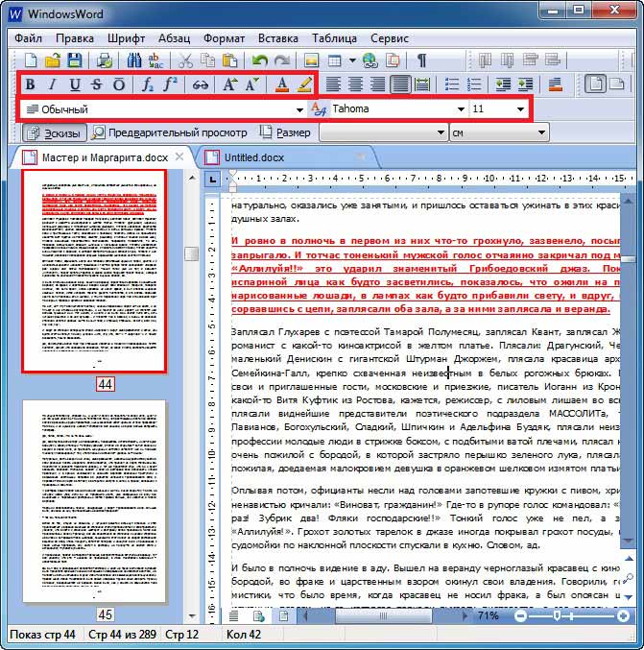Click the magnifier icon below vertical scrollbar
644x650 pixels.
[x=629, y=578]
